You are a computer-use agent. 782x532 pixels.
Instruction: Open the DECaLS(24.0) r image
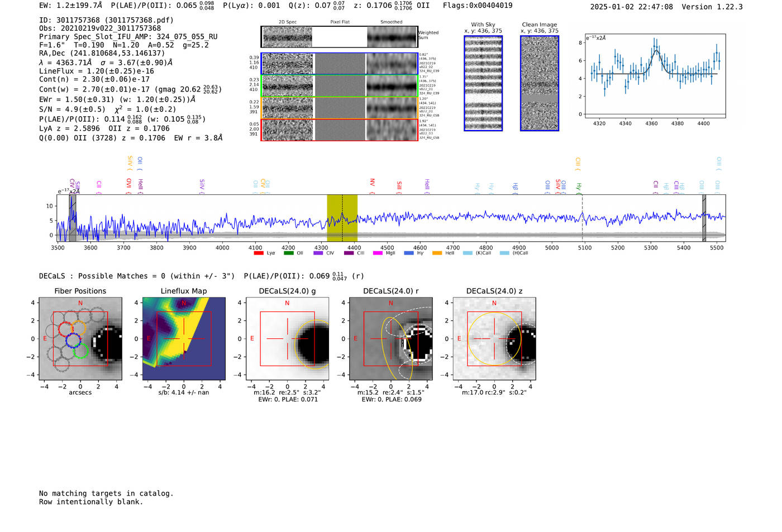[391, 338]
